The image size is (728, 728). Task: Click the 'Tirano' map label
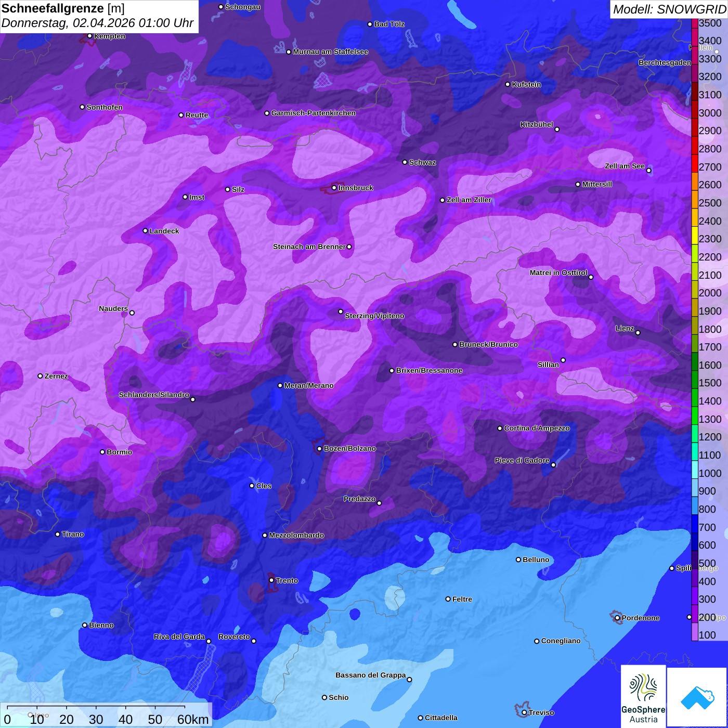(73, 534)
